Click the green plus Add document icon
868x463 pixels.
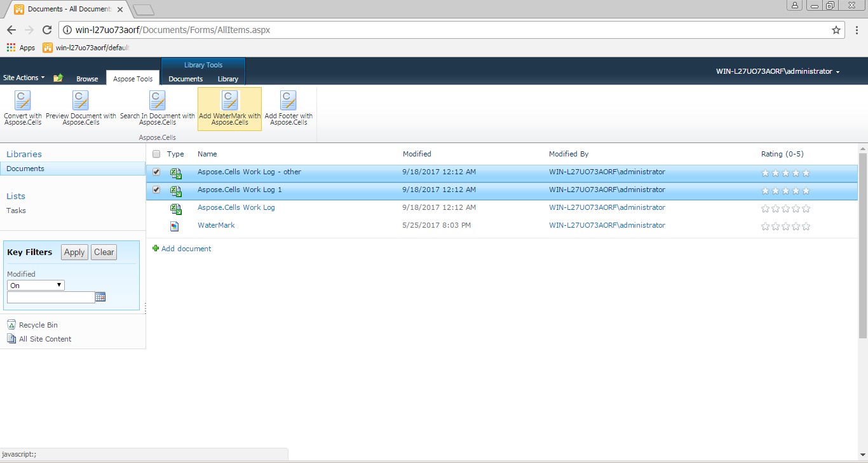(x=156, y=248)
